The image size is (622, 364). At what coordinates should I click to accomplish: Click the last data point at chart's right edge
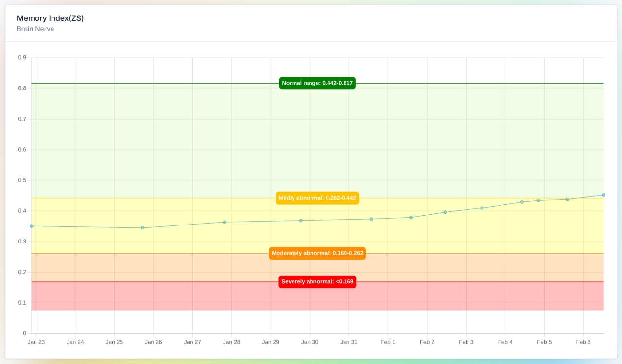point(603,195)
